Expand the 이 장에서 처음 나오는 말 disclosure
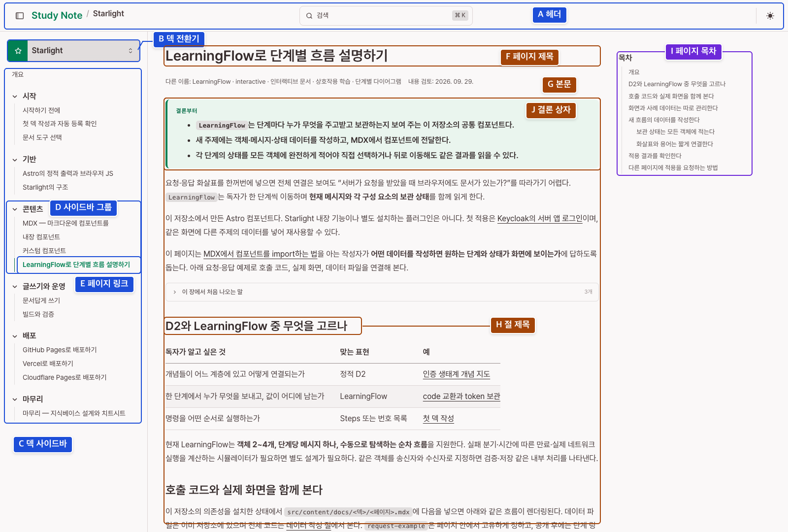Viewport: 788px width, 532px height. pos(382,292)
